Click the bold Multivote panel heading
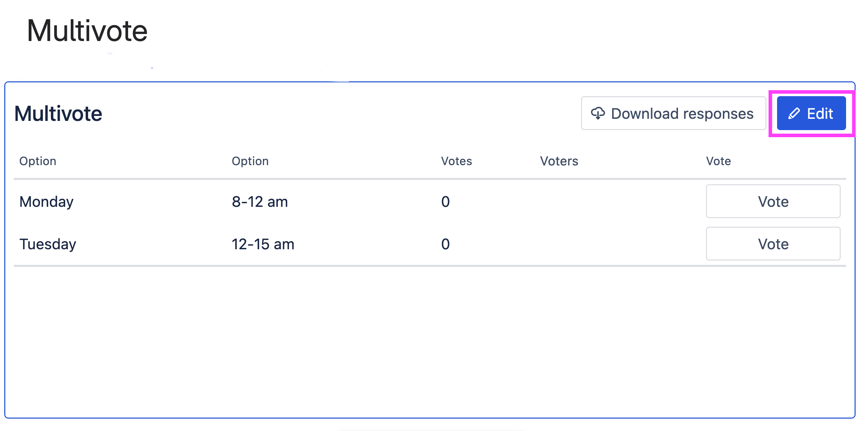This screenshot has width=868, height=431. click(58, 114)
